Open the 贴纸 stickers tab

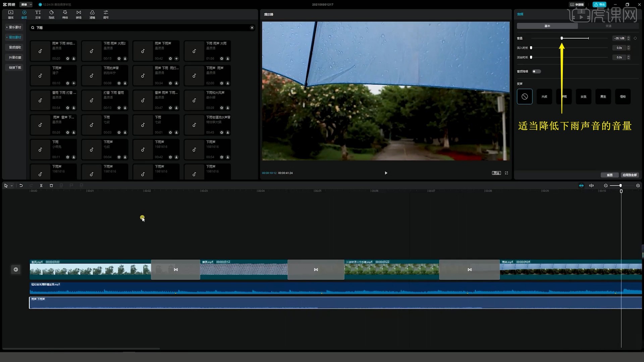click(x=51, y=14)
